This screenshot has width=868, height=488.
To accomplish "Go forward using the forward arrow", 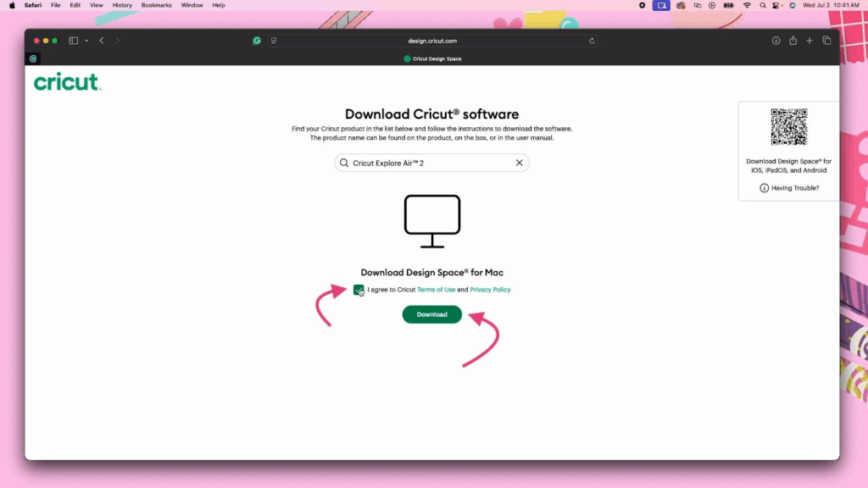I will 117,41.
